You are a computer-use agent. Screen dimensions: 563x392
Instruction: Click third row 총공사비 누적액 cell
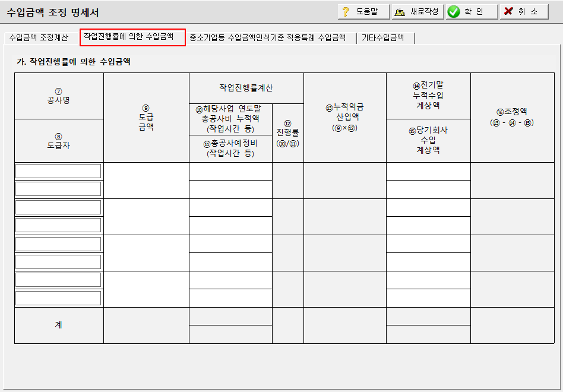230,244
